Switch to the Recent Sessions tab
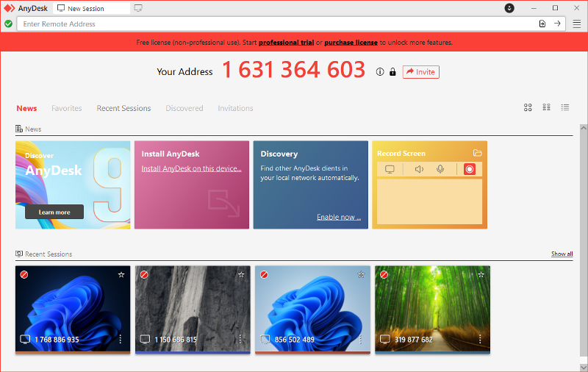 (x=123, y=108)
